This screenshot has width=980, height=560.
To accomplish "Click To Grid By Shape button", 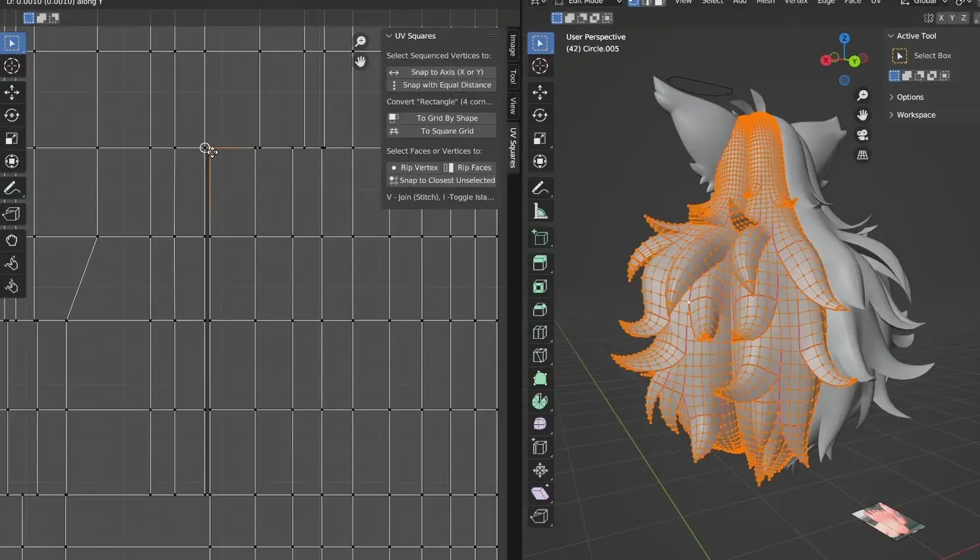I will tap(447, 118).
